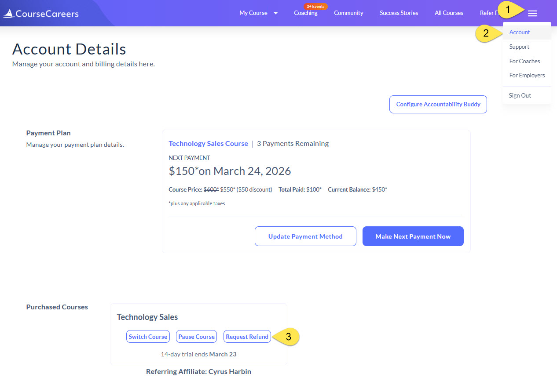
Task: Click the 3+ Events badge
Action: click(x=315, y=7)
